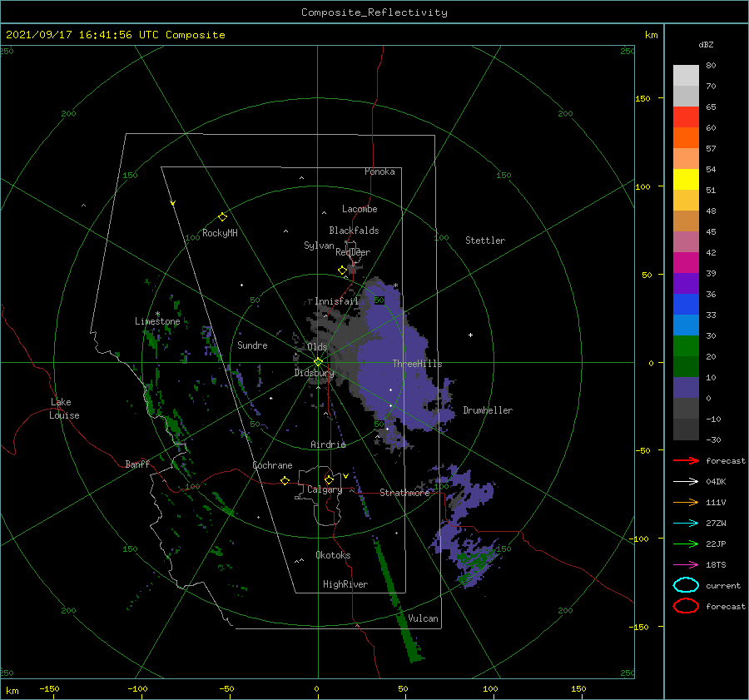
Task: Click the Stettler label
Action: (485, 241)
